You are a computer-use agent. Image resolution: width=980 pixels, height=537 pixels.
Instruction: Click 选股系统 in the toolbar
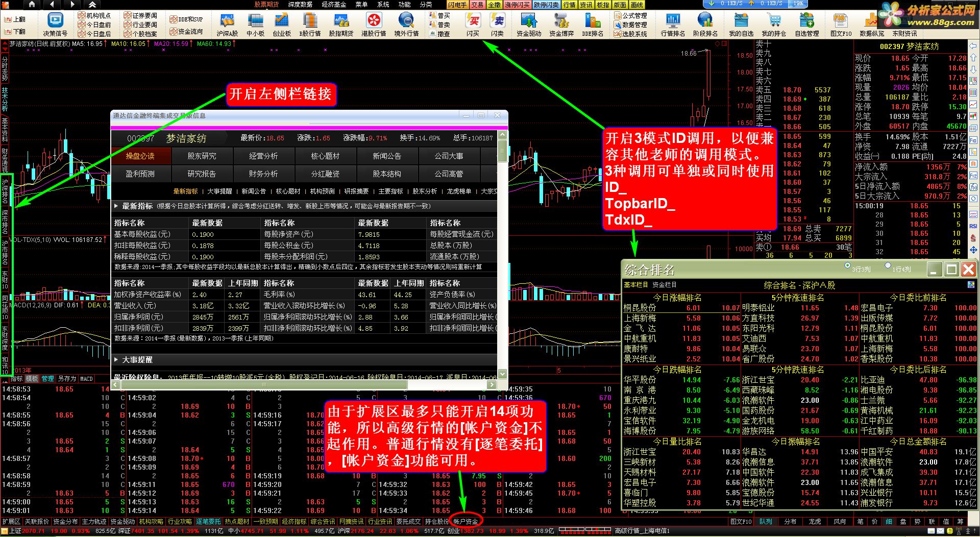coord(631,34)
